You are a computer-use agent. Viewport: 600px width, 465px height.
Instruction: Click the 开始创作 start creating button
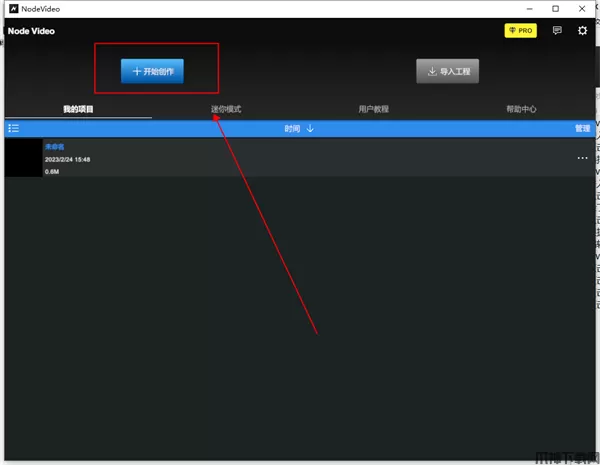pyautogui.click(x=152, y=71)
